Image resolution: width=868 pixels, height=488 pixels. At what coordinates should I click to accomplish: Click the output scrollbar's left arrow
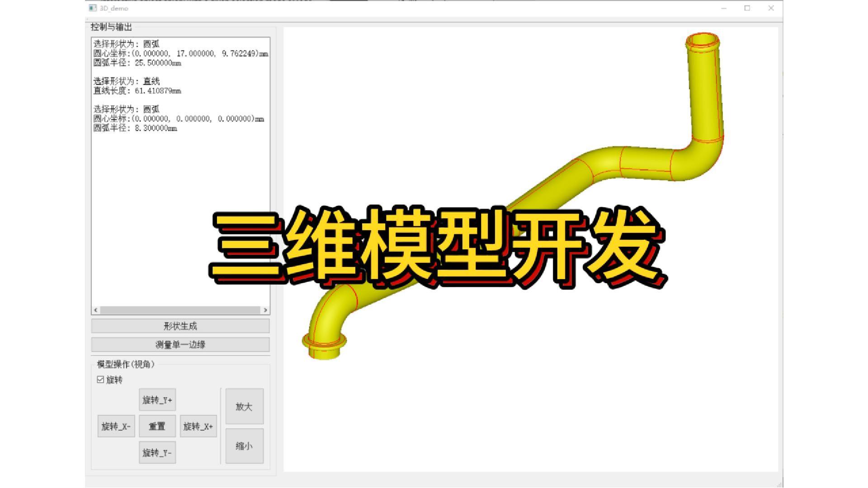pos(95,310)
